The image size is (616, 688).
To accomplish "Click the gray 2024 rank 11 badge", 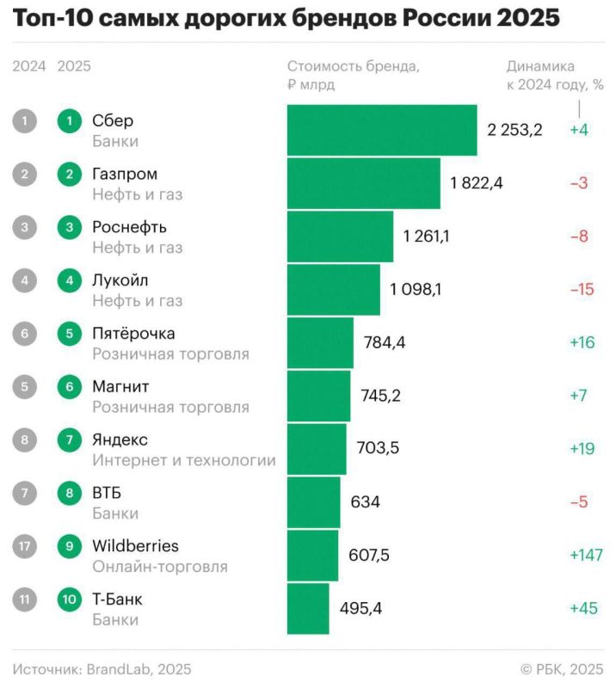I will point(26,599).
